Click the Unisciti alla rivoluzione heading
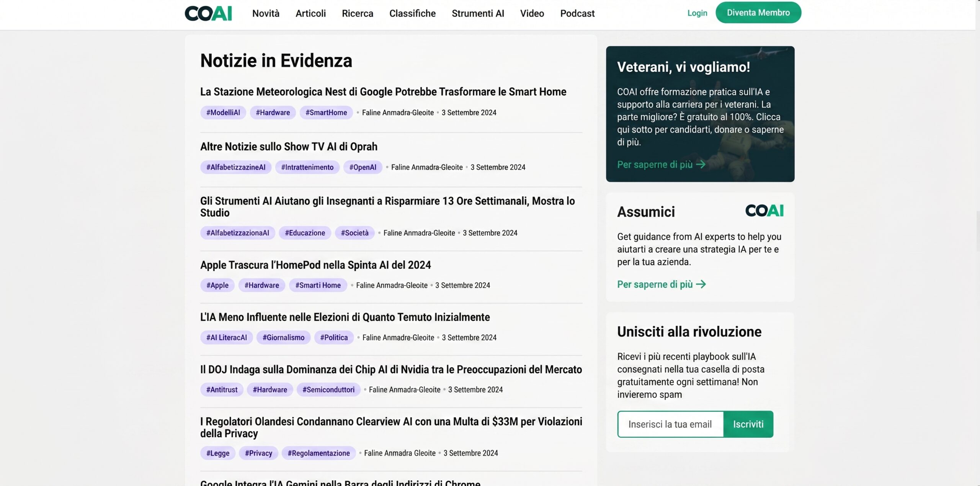980x486 pixels. [x=689, y=332]
